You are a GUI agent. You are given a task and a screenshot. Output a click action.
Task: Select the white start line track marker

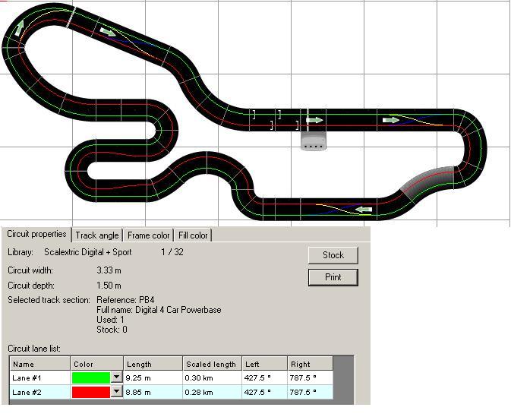(x=70, y=17)
